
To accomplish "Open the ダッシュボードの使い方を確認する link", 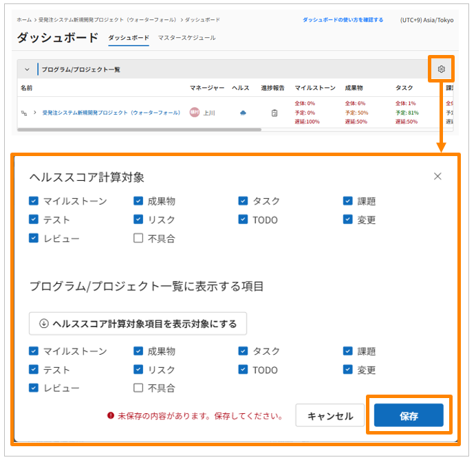I will [x=343, y=20].
